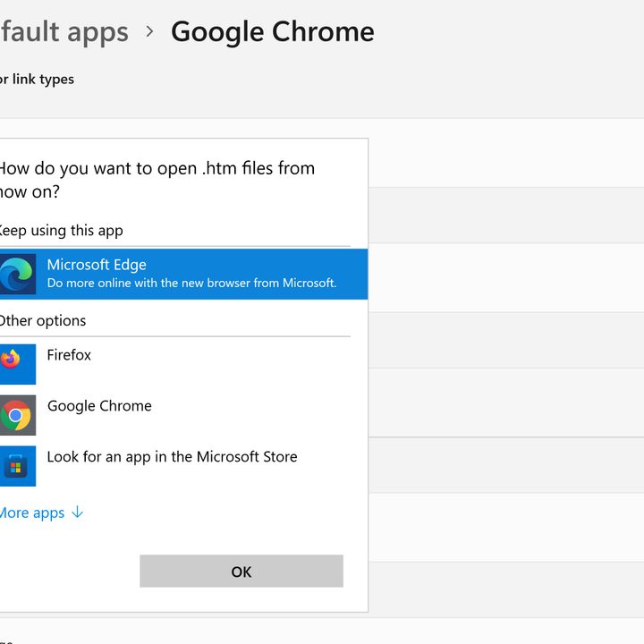
Task: Click the Microsoft Store shopping bag icon
Action: tap(17, 466)
